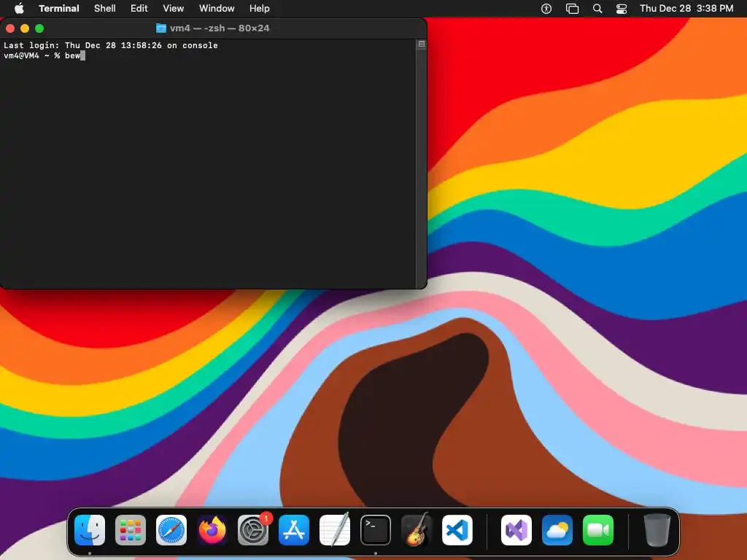This screenshot has height=560, width=747.
Task: Click the Terminal icon in the Dock
Action: tap(376, 530)
